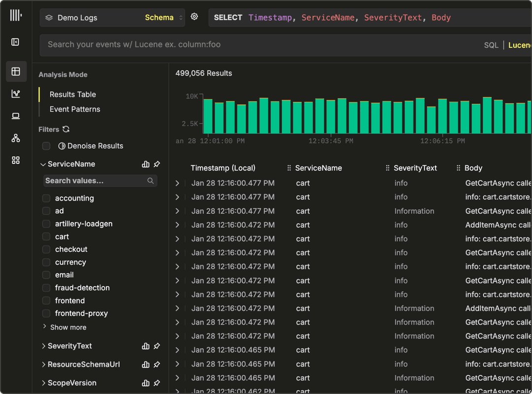
Task: Click the service map icon in sidebar
Action: pos(16,138)
